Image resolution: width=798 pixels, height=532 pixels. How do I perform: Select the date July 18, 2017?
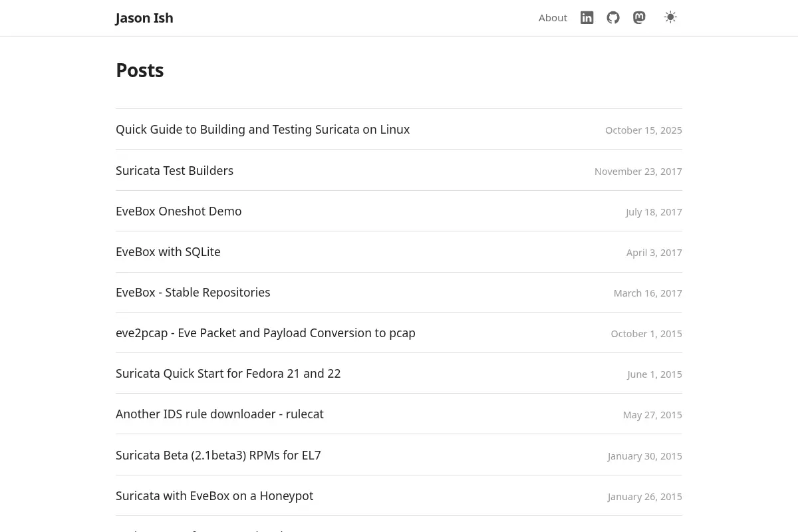[654, 212]
